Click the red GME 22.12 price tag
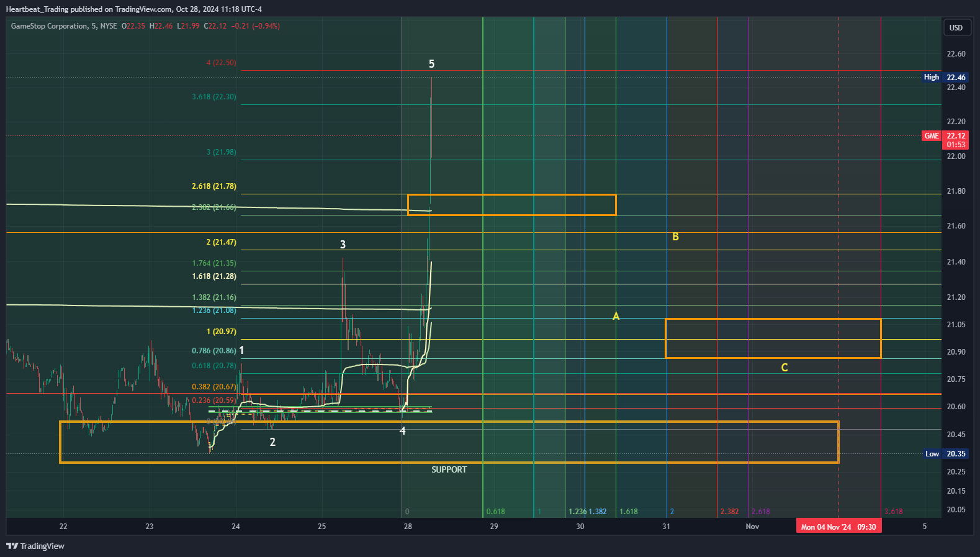The image size is (980, 557). [945, 140]
